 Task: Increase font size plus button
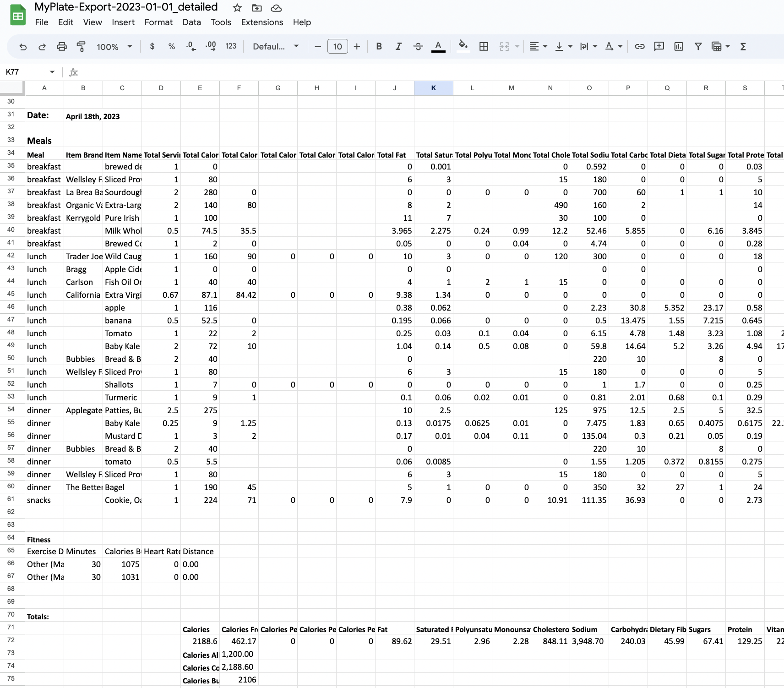tap(357, 46)
